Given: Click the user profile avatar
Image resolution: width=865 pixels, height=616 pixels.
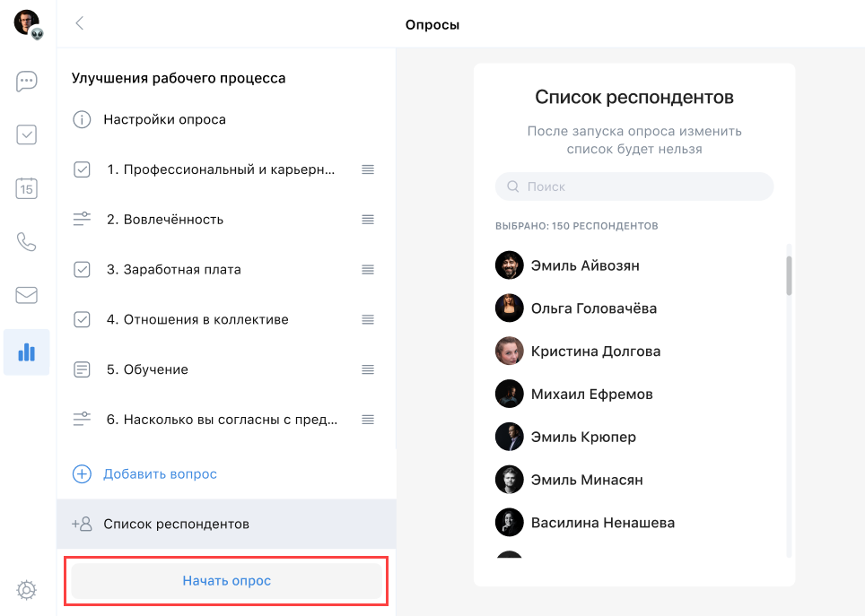Looking at the screenshot, I should (27, 23).
